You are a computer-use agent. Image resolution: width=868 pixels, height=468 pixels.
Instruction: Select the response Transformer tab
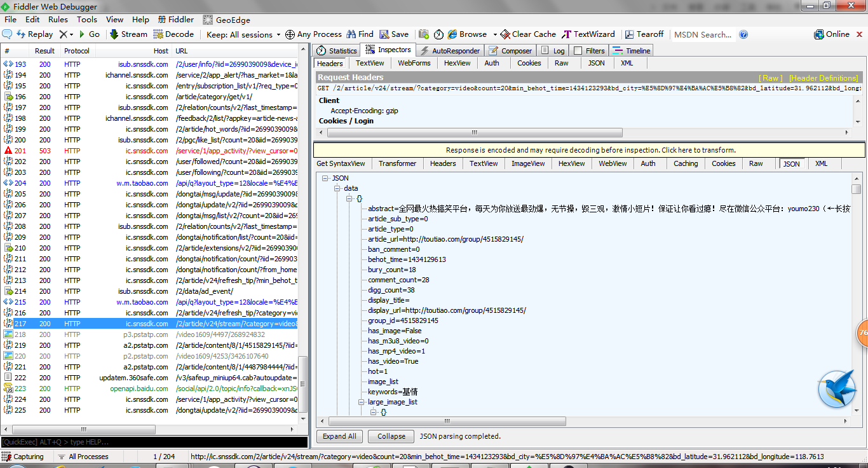397,163
